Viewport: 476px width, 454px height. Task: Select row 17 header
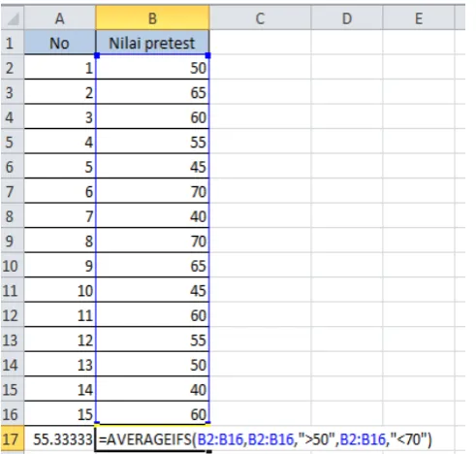[x=13, y=438]
